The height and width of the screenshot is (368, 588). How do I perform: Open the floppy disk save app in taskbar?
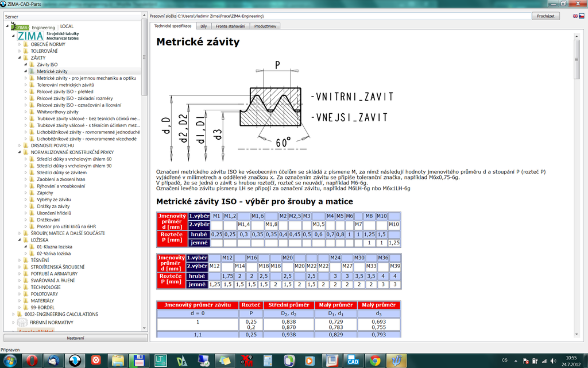coord(139,361)
